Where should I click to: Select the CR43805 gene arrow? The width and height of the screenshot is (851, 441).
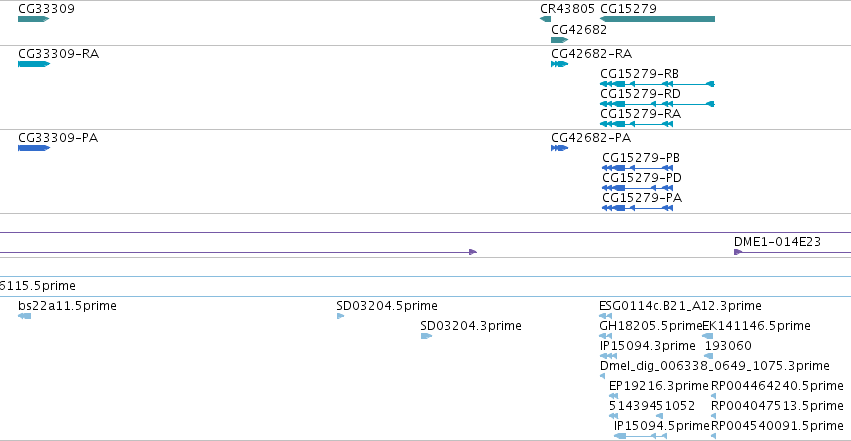coord(545,19)
